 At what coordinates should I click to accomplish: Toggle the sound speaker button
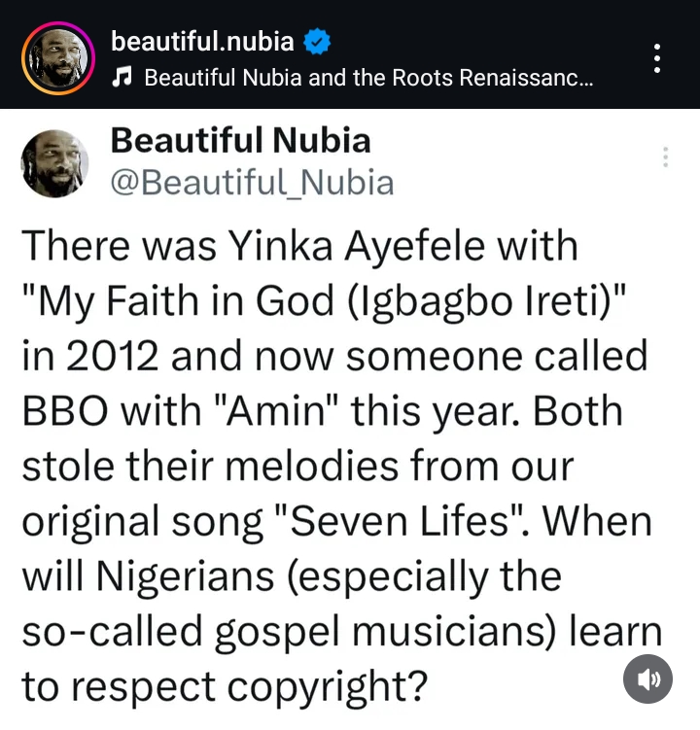pyautogui.click(x=647, y=678)
